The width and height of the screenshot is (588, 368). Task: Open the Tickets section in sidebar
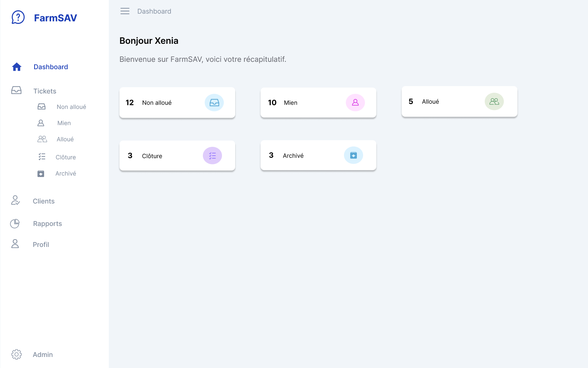pos(44,91)
